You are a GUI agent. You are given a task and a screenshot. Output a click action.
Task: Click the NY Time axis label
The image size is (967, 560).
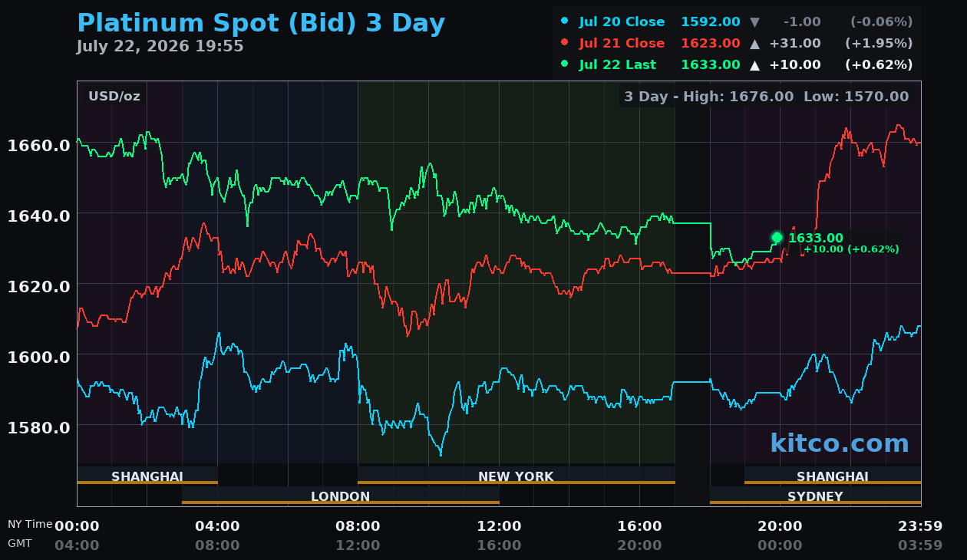30,524
